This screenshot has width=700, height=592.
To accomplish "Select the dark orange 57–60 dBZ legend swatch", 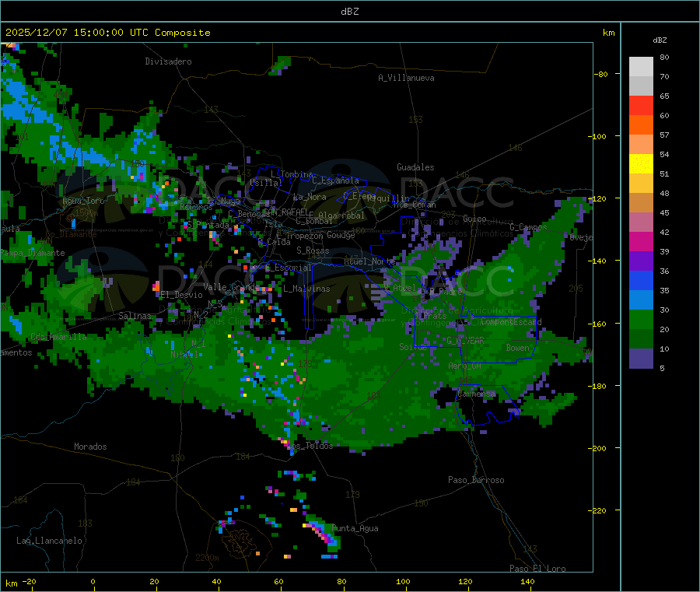I will (641, 125).
